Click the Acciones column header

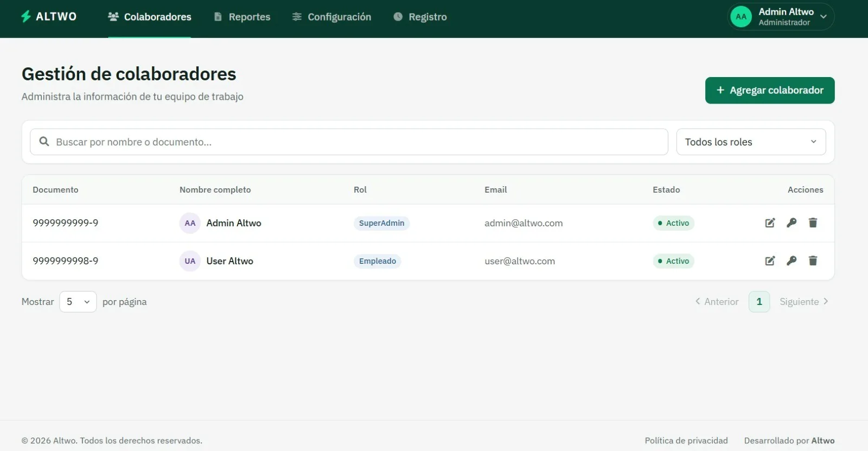pos(806,190)
